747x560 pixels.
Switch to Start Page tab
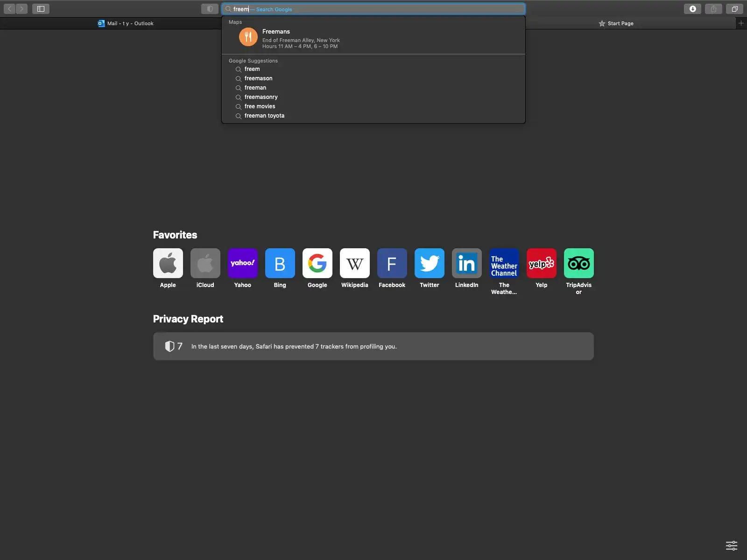pyautogui.click(x=616, y=23)
